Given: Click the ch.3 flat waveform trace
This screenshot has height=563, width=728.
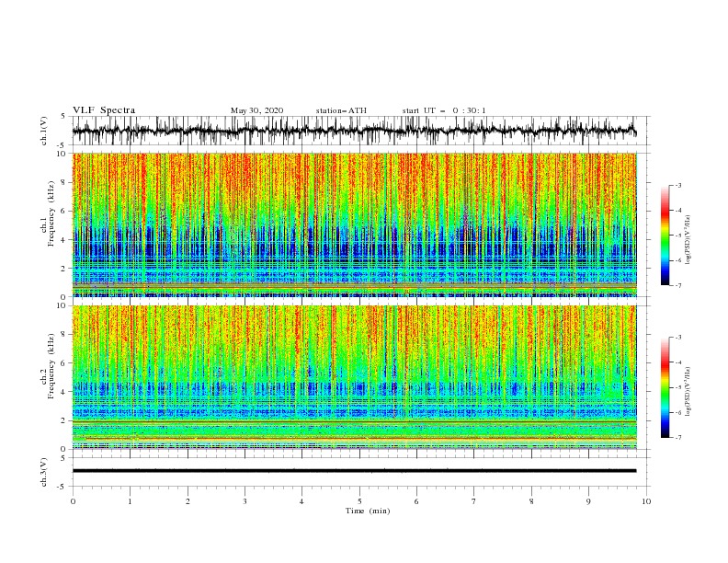Looking at the screenshot, I should [354, 471].
